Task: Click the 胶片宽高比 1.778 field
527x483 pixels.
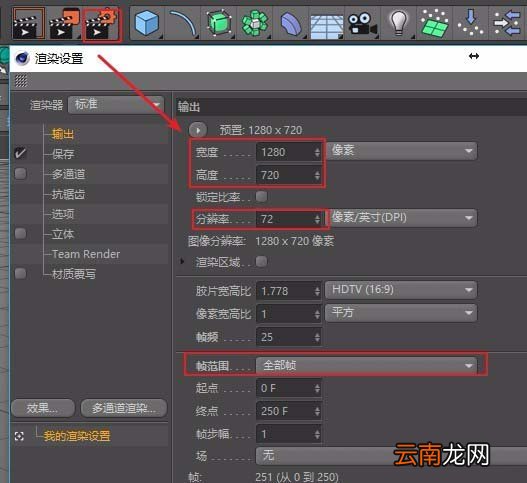Action: 289,291
